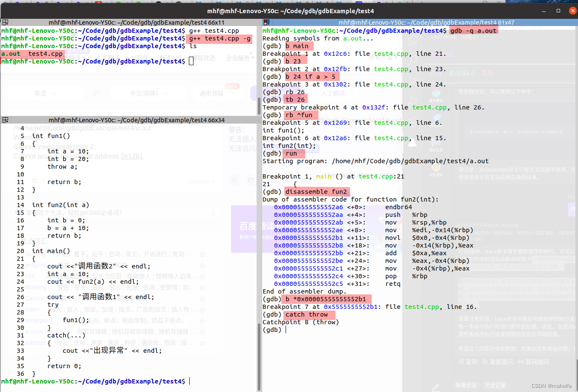Close the terminal window with the orange X
The height and width of the screenshot is (392, 578).
572,11
